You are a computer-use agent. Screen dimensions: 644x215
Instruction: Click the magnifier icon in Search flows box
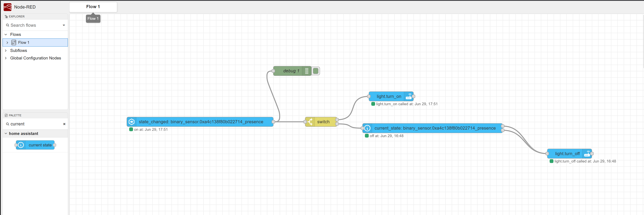(8, 25)
